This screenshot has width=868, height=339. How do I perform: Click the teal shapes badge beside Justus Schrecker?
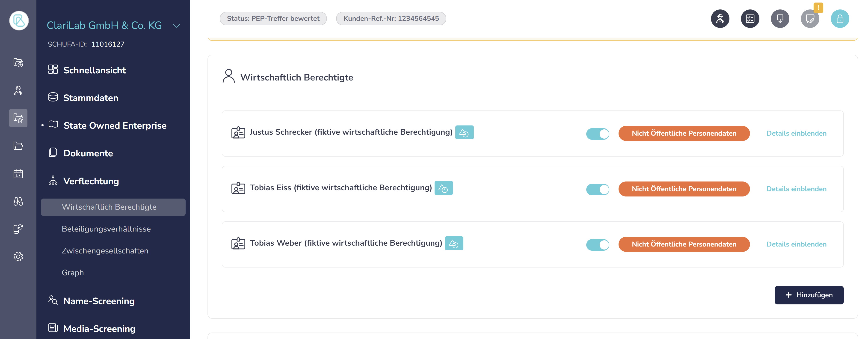[x=464, y=132]
